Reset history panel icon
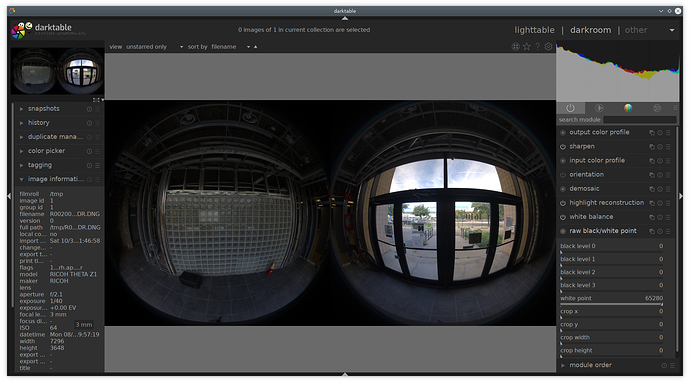The image size is (690, 383). point(89,123)
